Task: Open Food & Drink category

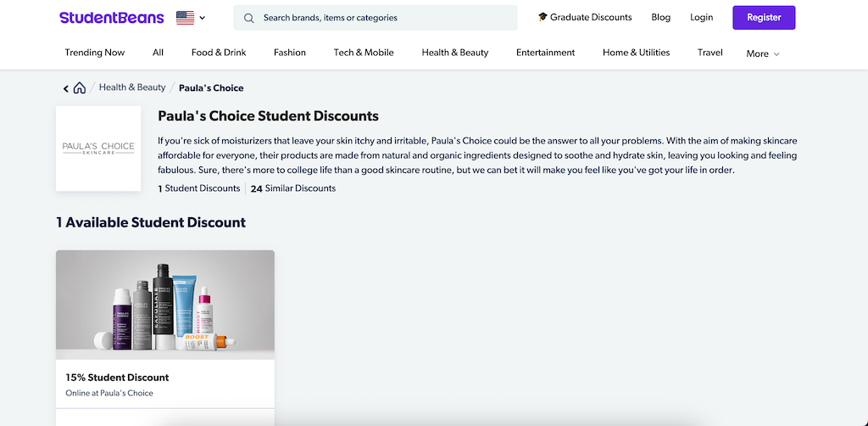Action: 219,53
